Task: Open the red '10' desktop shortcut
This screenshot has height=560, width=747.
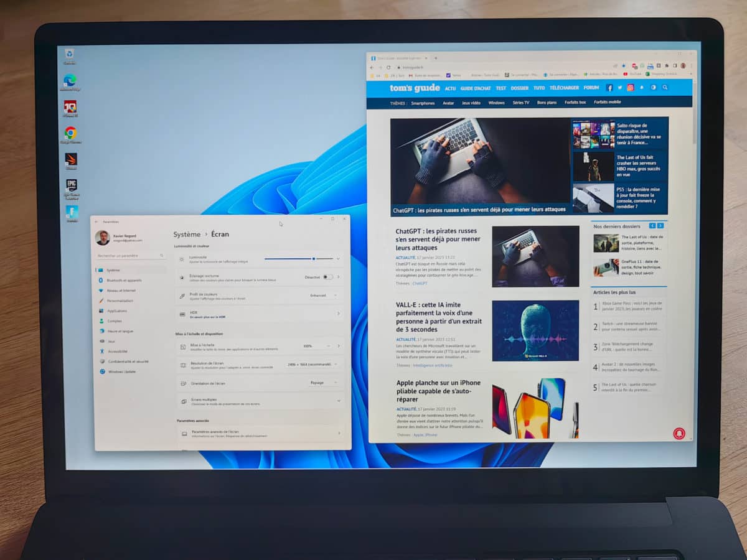Action: coord(70,107)
